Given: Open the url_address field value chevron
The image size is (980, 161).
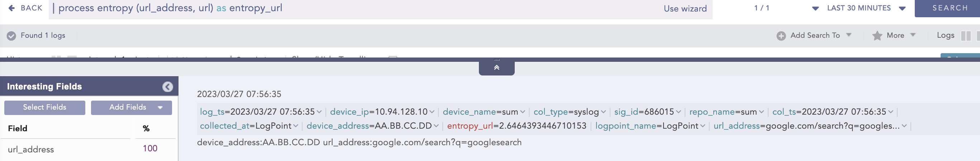Looking at the screenshot, I should click(x=904, y=126).
